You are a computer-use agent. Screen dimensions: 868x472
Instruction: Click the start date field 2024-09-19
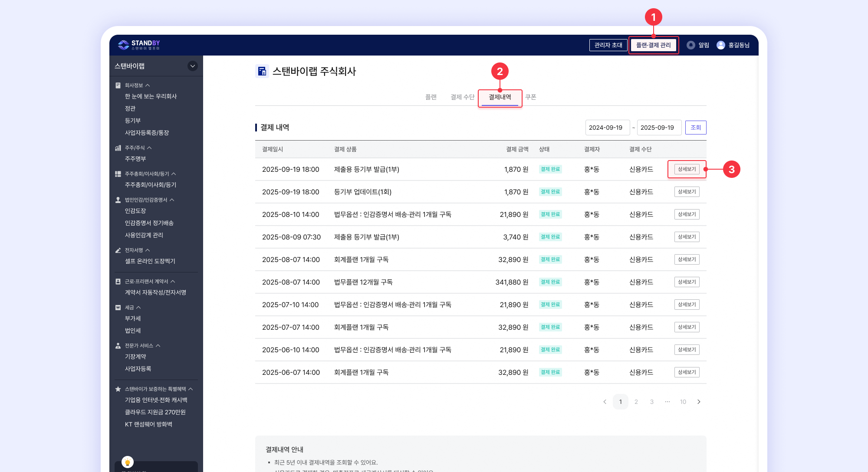pyautogui.click(x=607, y=128)
